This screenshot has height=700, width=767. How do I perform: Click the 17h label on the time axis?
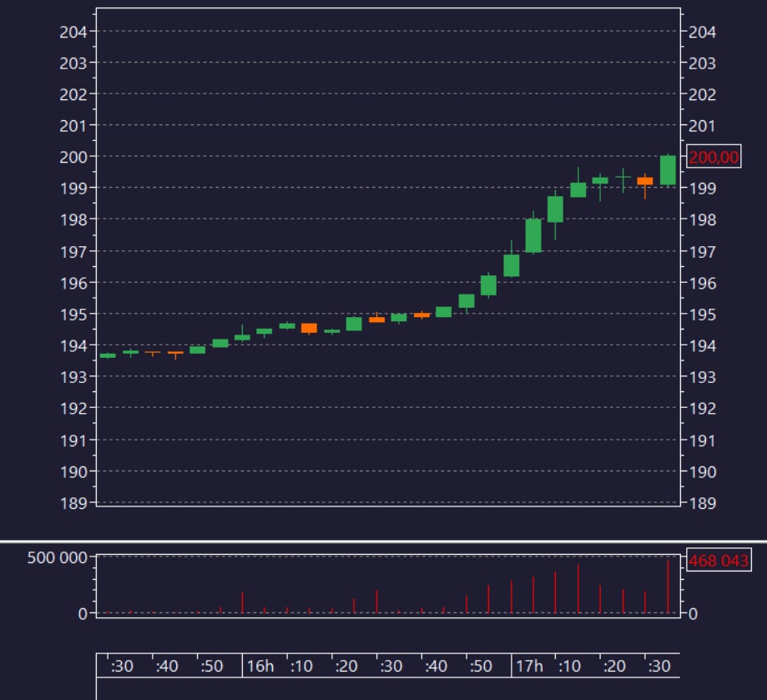(529, 666)
